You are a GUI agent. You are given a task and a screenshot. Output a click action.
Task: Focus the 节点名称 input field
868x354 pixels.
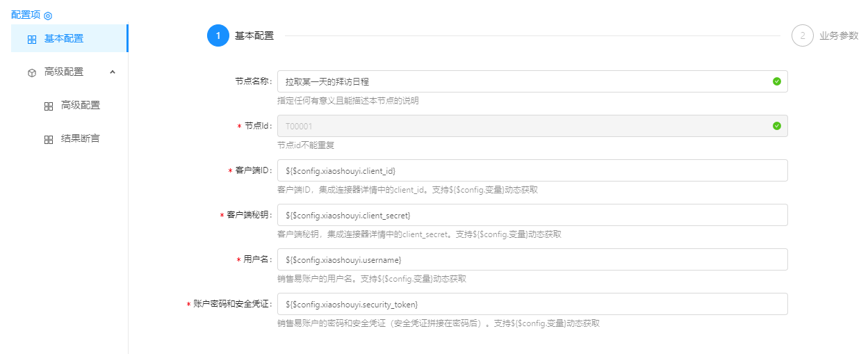521,81
